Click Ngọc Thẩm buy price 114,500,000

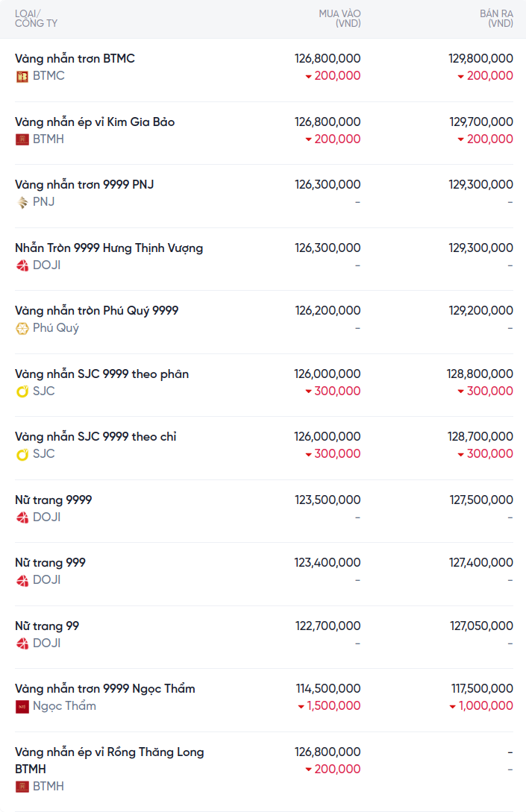328,688
